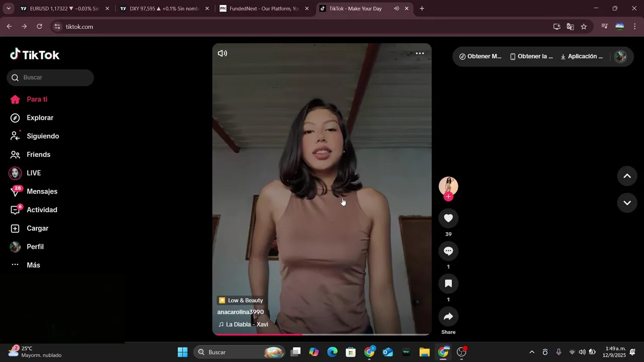This screenshot has width=644, height=362.
Task: Open the Para ti feed
Action: (x=37, y=99)
